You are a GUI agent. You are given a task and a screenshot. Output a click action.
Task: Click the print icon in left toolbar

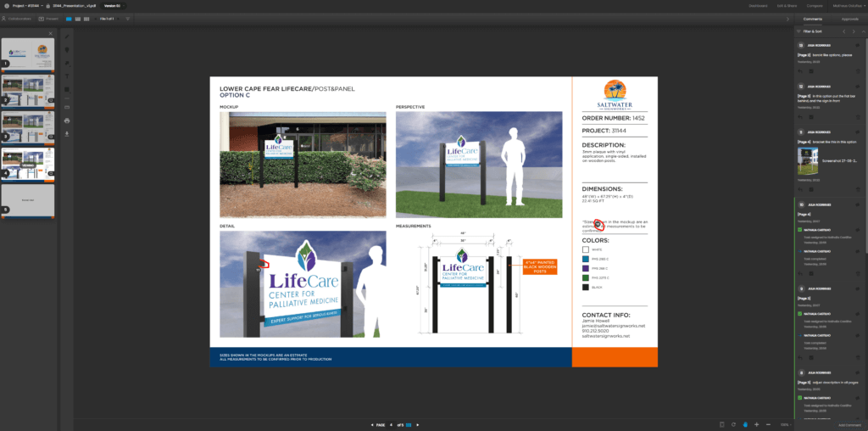67,120
